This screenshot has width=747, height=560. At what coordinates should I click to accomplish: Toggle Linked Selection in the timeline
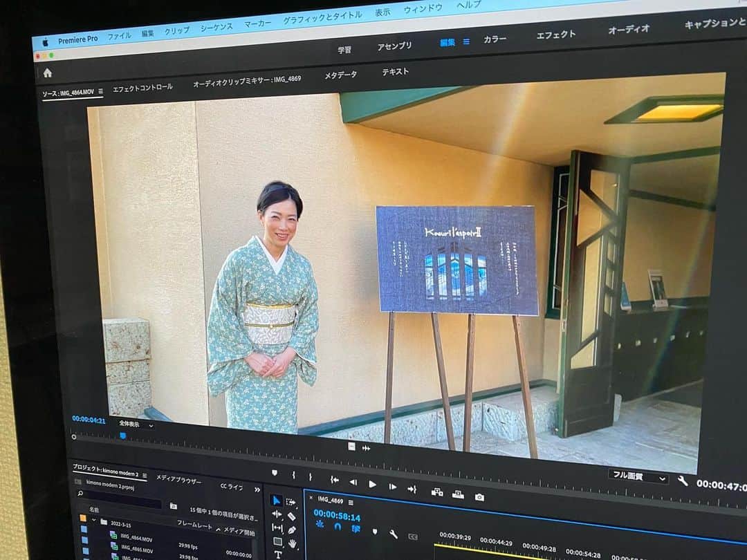[356, 529]
